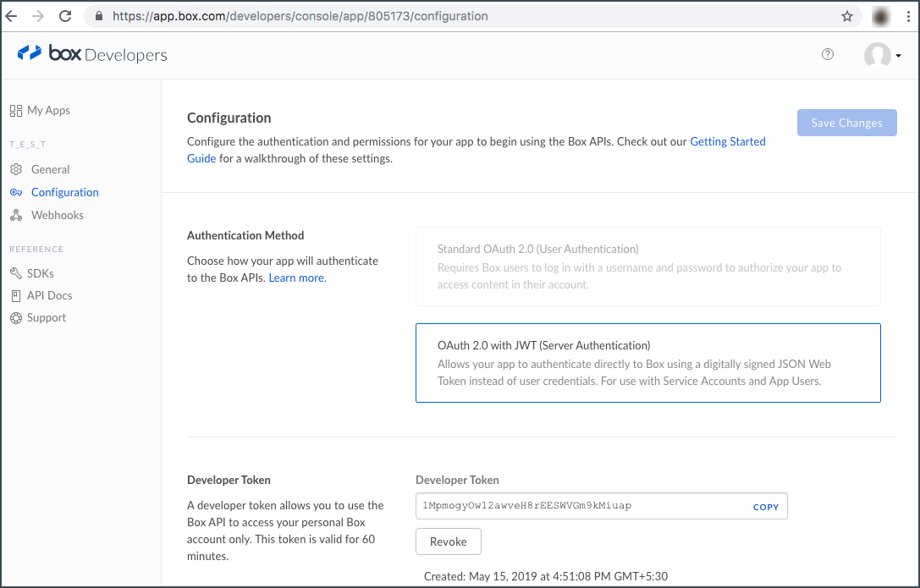Click the Authentication Method heading
The width and height of the screenshot is (920, 588).
[245, 236]
